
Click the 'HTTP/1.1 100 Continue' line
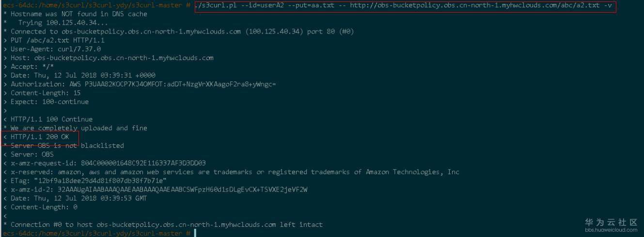[x=51, y=119]
